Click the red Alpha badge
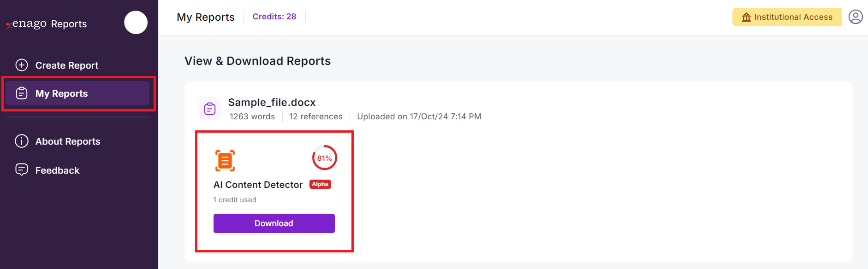This screenshot has height=269, width=868. [320, 184]
